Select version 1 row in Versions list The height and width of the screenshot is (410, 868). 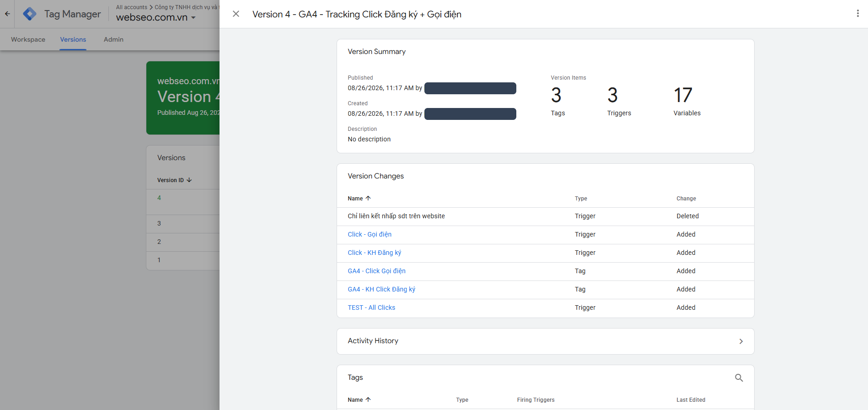coord(183,260)
